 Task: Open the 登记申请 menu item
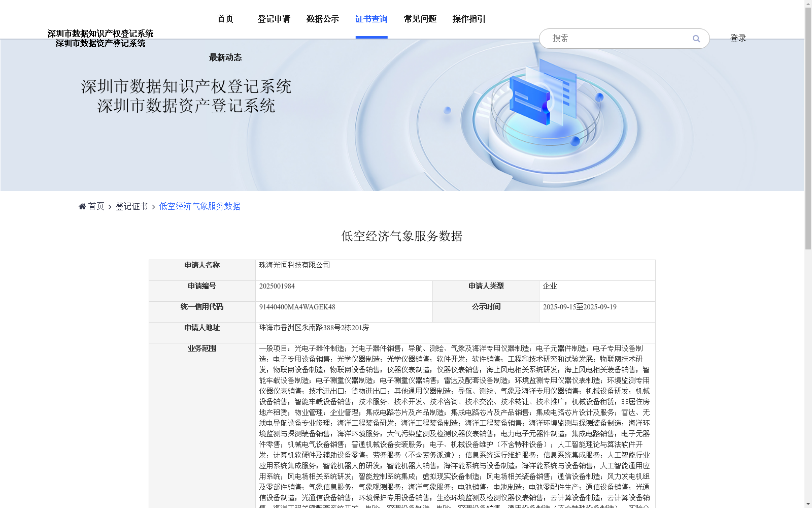[274, 19]
